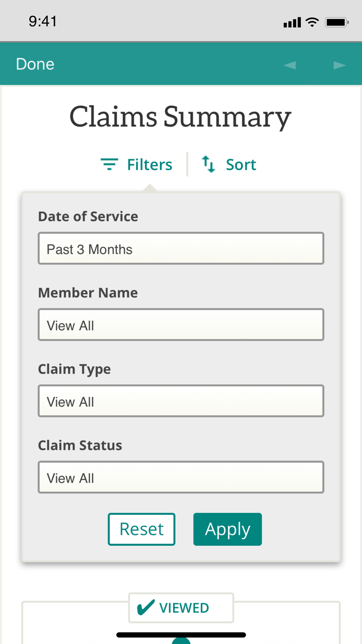
Task: Tap the battery status icon
Action: click(337, 22)
